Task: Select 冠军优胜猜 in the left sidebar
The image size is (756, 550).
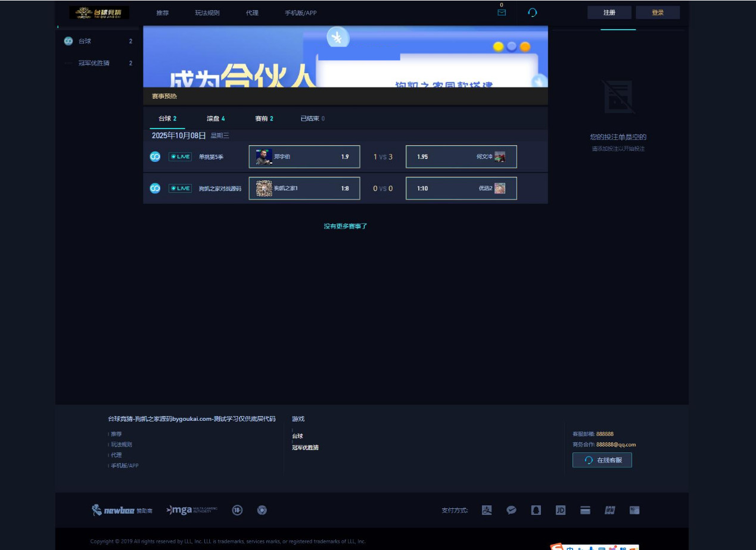Action: [94, 63]
